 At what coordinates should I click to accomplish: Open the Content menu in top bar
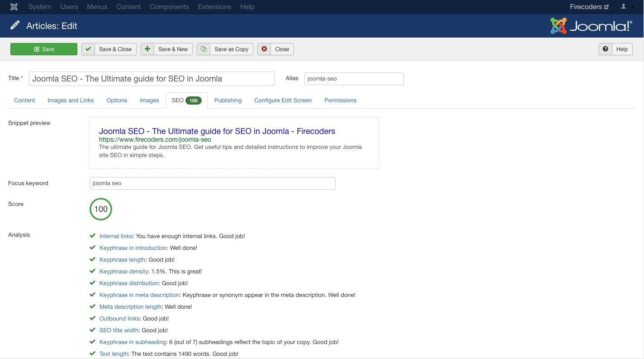(x=128, y=7)
